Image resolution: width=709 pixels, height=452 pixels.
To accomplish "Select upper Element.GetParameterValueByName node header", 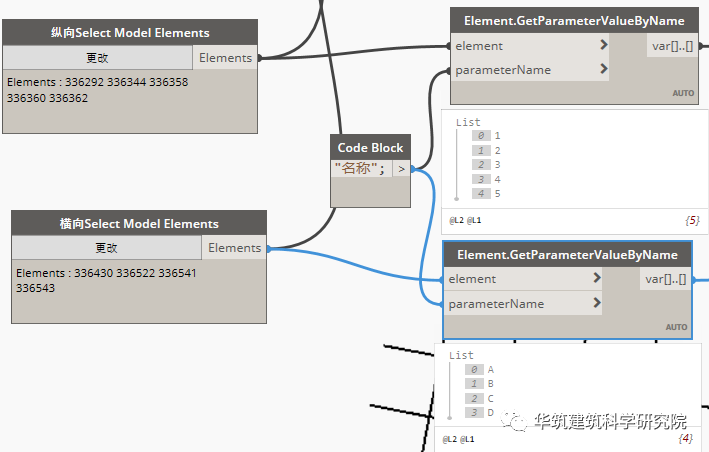I will [x=574, y=21].
